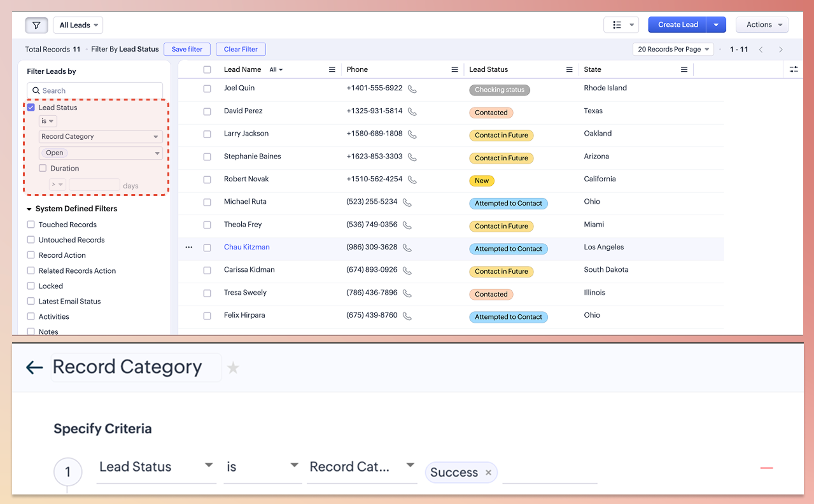
Task: Expand the 20 Records Per Page dropdown
Action: coord(673,50)
